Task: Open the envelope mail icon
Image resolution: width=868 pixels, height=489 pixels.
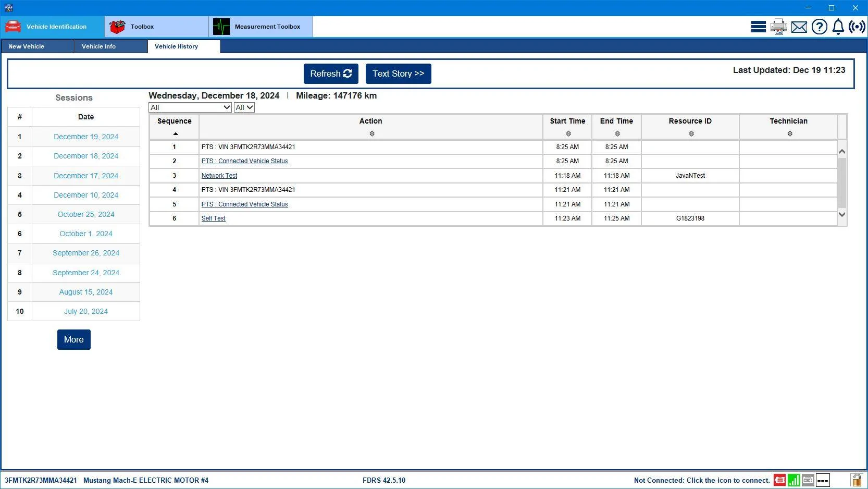Action: [799, 27]
